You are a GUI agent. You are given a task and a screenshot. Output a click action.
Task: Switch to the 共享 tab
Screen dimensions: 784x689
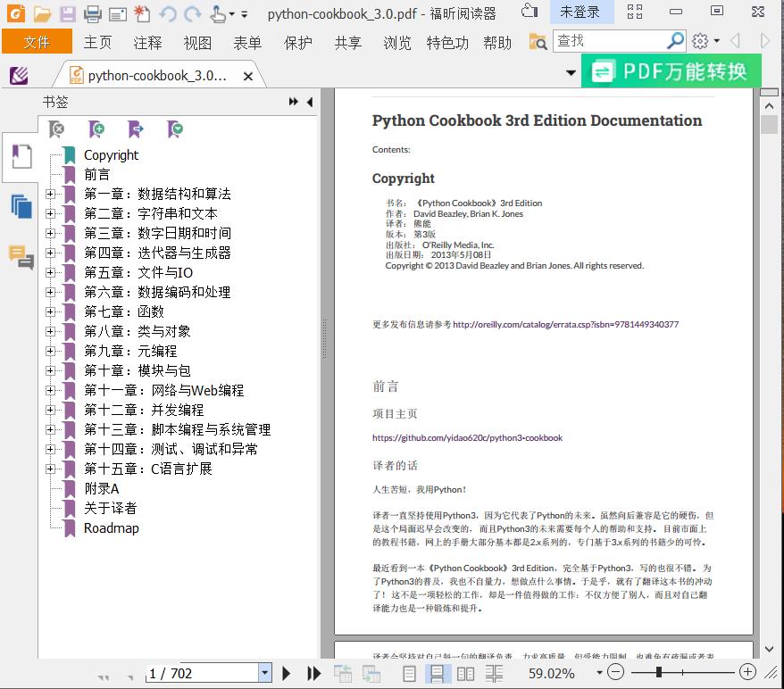tap(348, 43)
